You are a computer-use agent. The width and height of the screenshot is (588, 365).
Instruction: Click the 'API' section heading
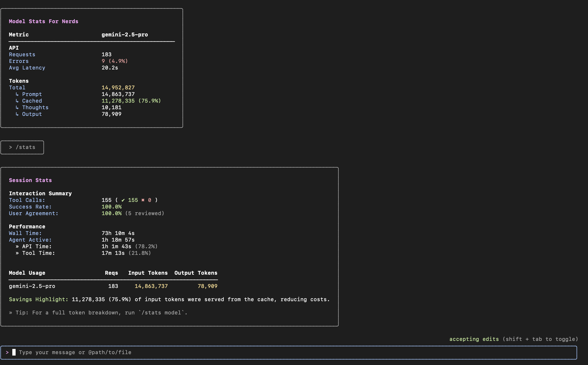pyautogui.click(x=14, y=48)
